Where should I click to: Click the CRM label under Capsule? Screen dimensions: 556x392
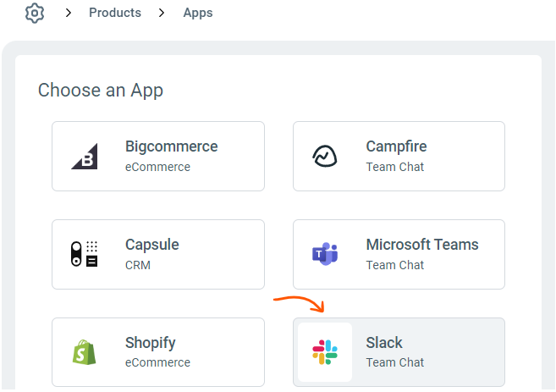click(137, 265)
